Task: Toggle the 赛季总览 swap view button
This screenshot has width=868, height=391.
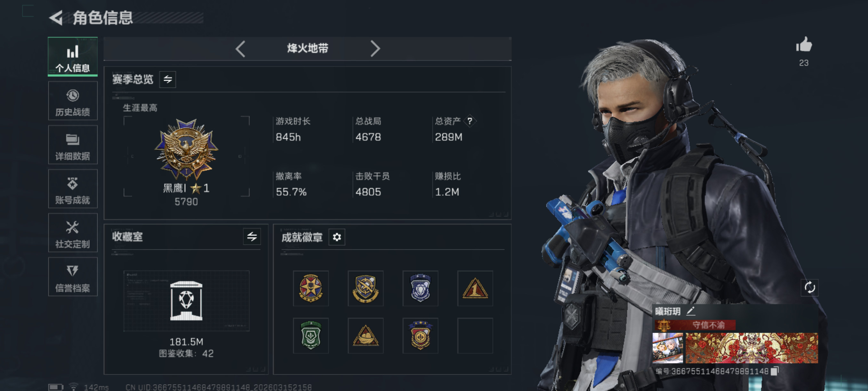Action: [x=167, y=79]
